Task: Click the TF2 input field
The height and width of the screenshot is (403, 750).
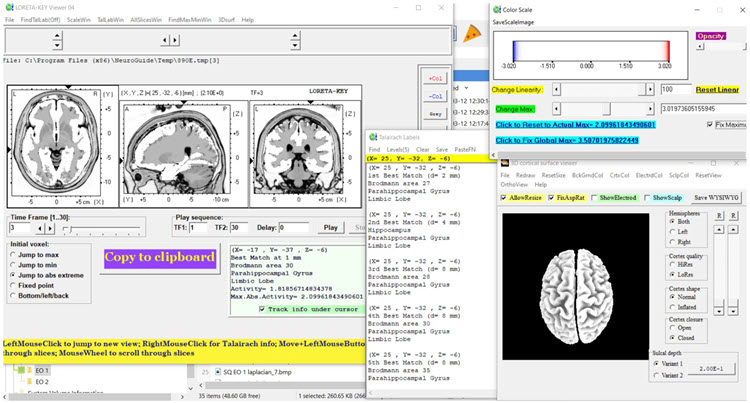Action: 239,227
